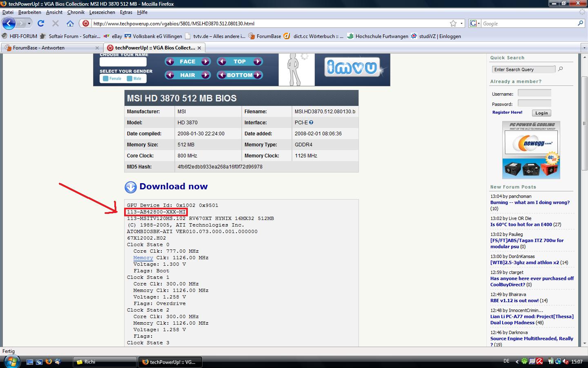
Task: Click the muted volume tray icon
Action: click(x=566, y=361)
